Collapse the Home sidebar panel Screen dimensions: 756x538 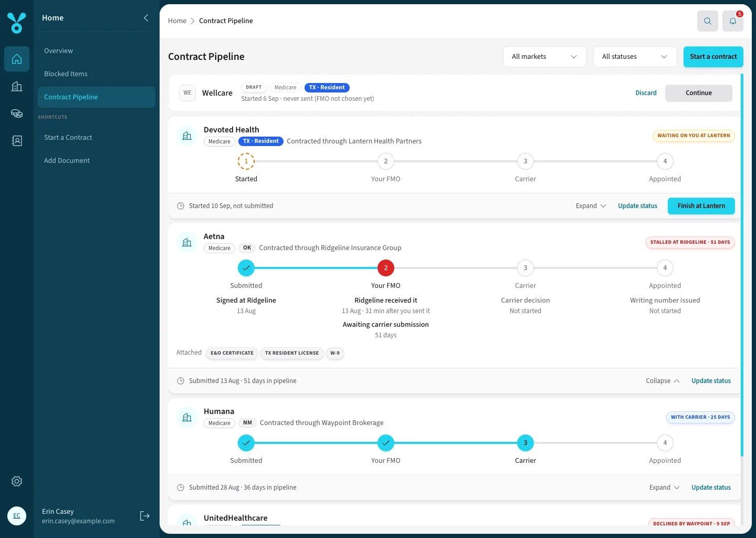click(x=146, y=18)
